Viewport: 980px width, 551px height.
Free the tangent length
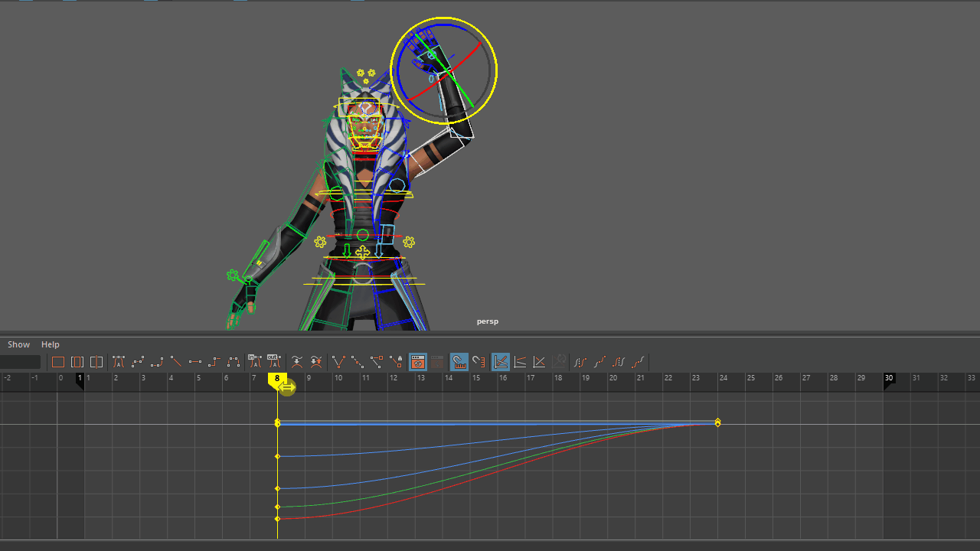377,362
